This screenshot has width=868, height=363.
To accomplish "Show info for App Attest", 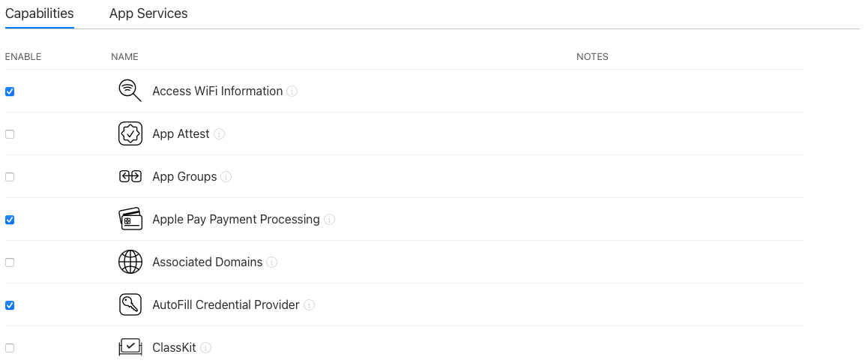I will tap(219, 133).
